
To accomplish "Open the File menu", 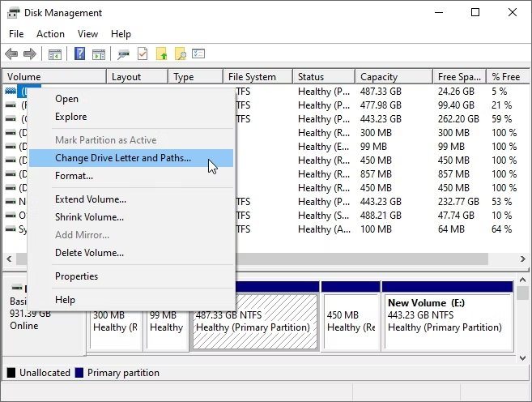I will pos(16,34).
